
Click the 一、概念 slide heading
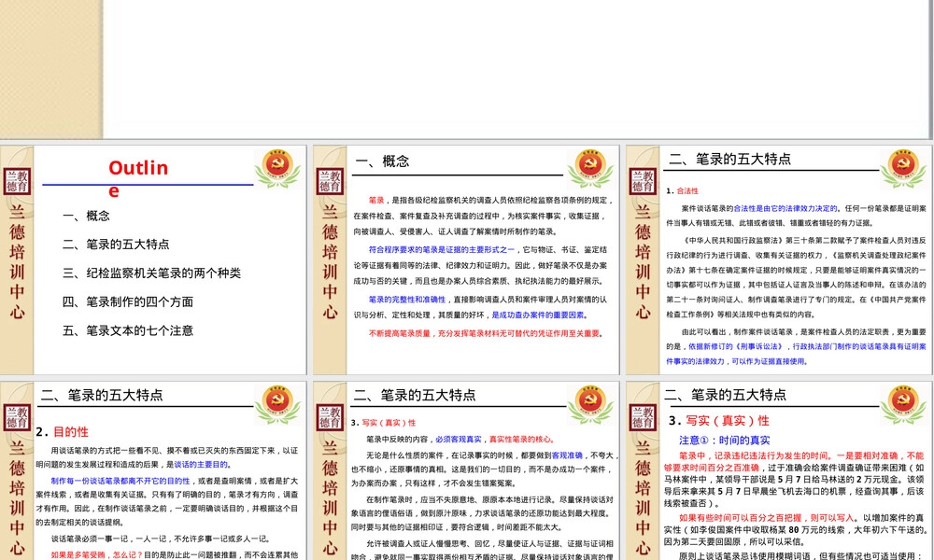click(382, 161)
